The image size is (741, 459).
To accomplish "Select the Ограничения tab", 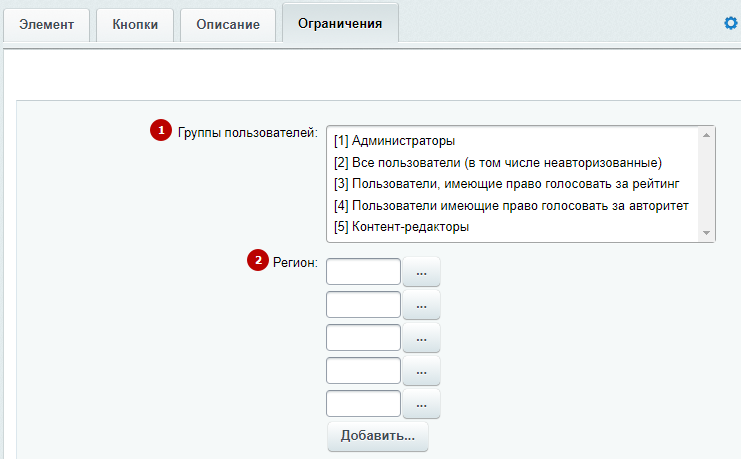I will (x=340, y=24).
